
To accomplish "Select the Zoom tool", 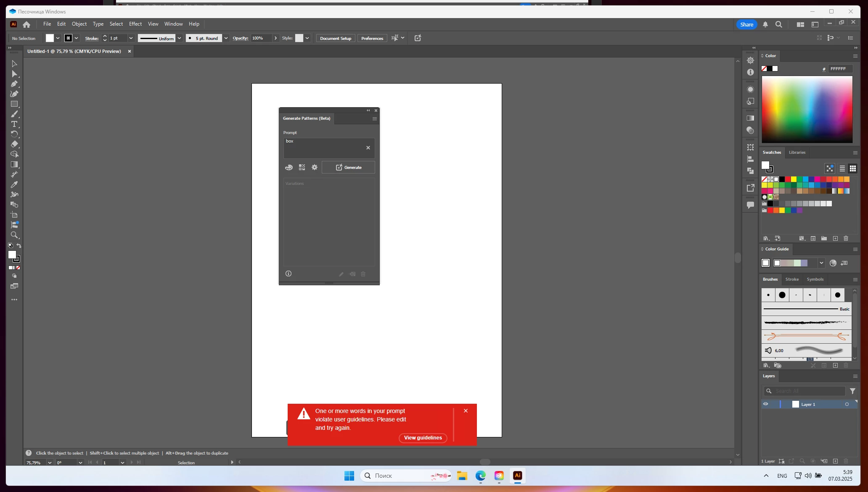I will [14, 235].
